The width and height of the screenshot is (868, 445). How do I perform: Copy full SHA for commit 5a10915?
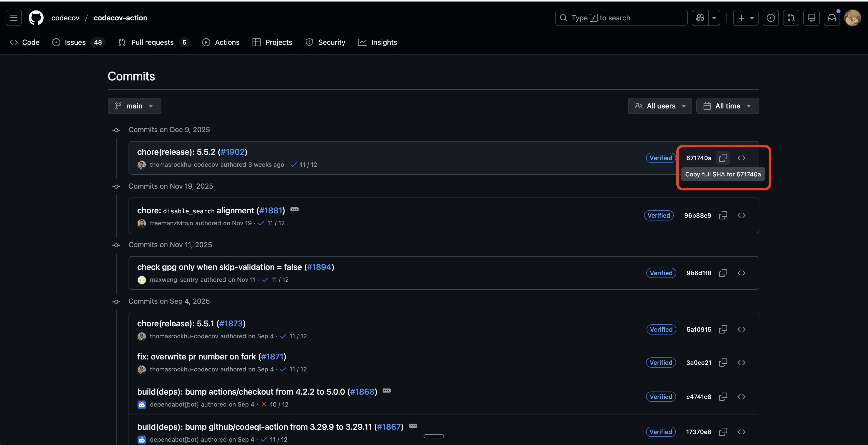pos(723,329)
